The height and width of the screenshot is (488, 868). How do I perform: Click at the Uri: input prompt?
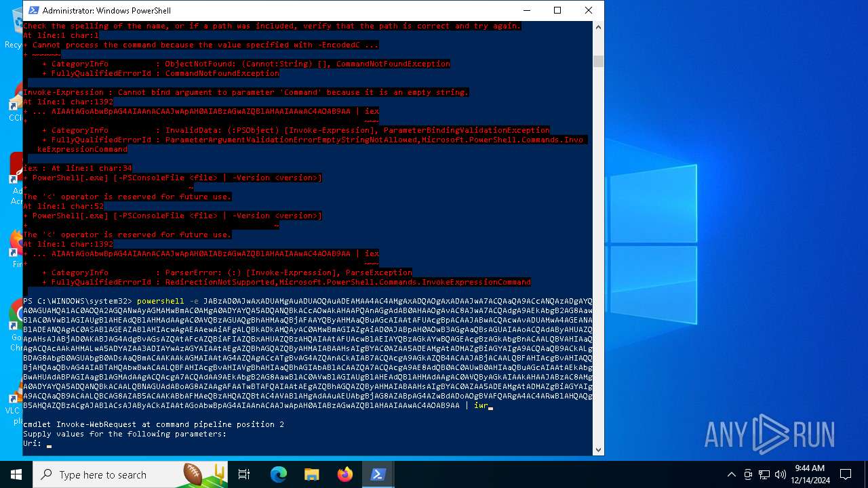[x=49, y=444]
